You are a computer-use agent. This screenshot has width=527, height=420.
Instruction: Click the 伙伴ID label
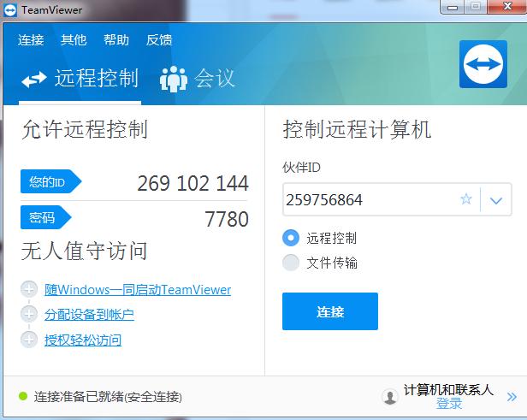(x=301, y=167)
